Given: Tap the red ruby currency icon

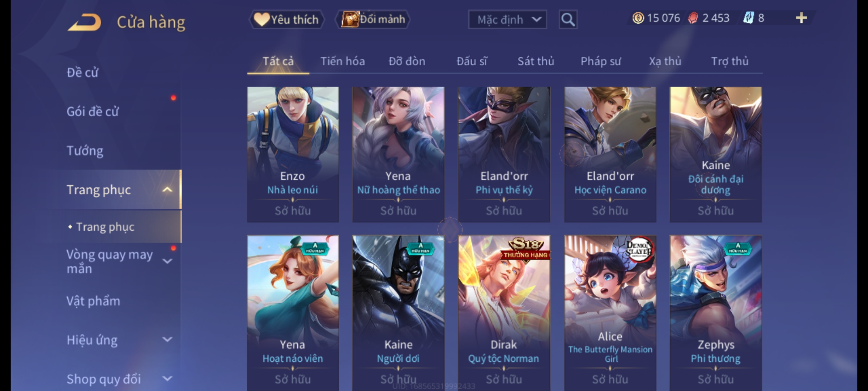Looking at the screenshot, I should pyautogui.click(x=693, y=18).
